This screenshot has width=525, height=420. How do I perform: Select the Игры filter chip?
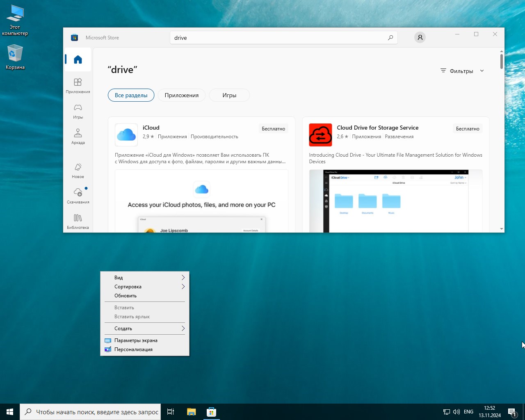(x=229, y=95)
